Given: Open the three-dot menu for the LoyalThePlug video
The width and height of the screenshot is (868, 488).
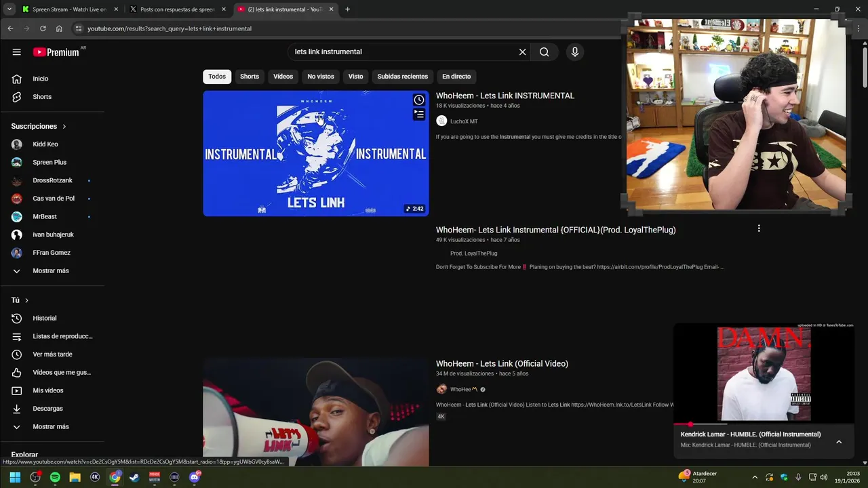Looking at the screenshot, I should click(759, 228).
